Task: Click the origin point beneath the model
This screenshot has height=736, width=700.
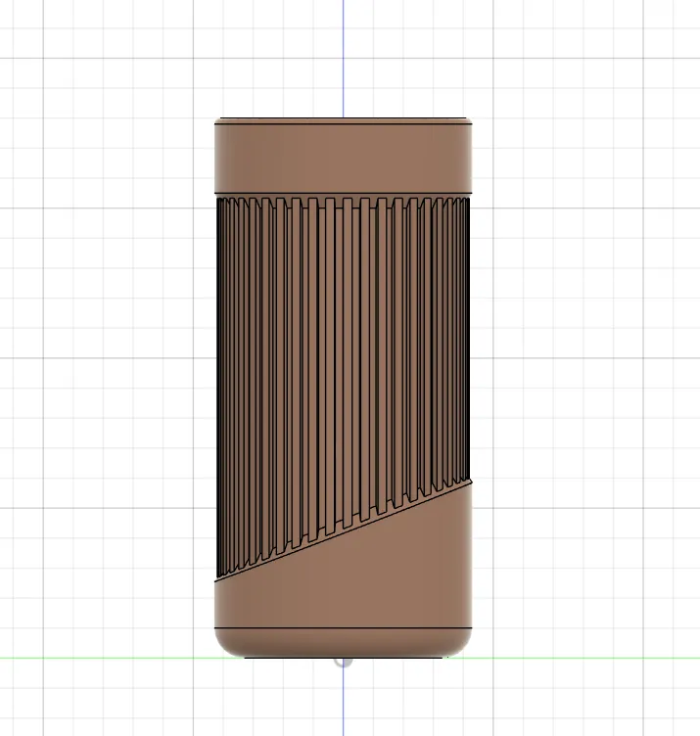Action: 343,662
